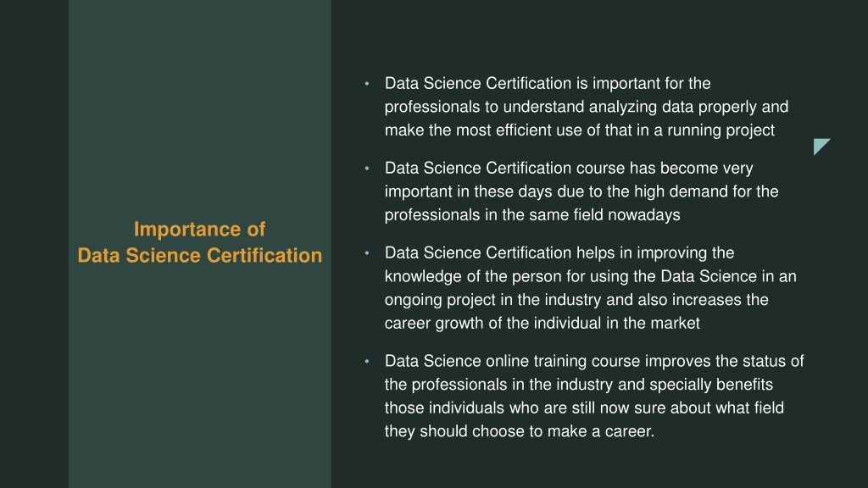Click the line 'important in these days due to'
Viewport: 868px width, 488px height.
(x=581, y=191)
